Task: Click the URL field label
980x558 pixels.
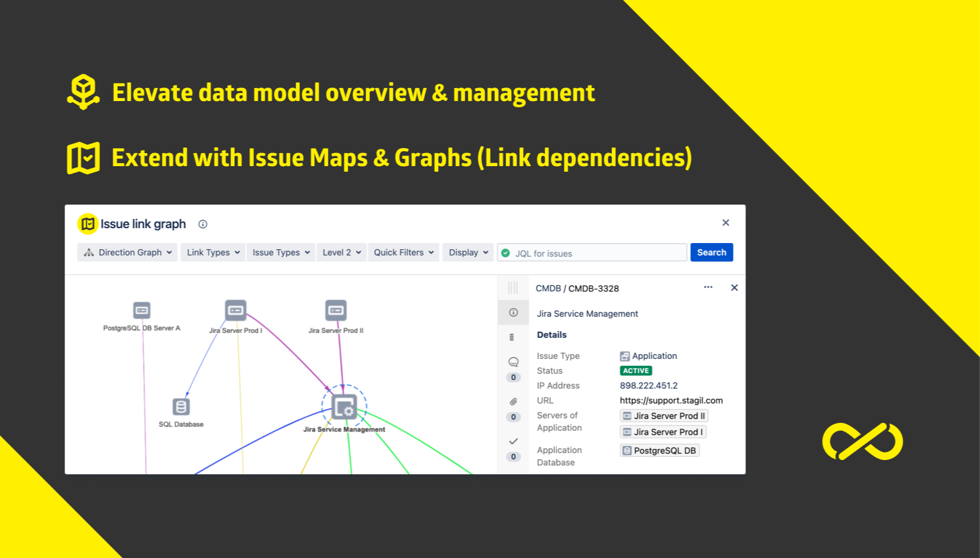Action: [545, 401]
